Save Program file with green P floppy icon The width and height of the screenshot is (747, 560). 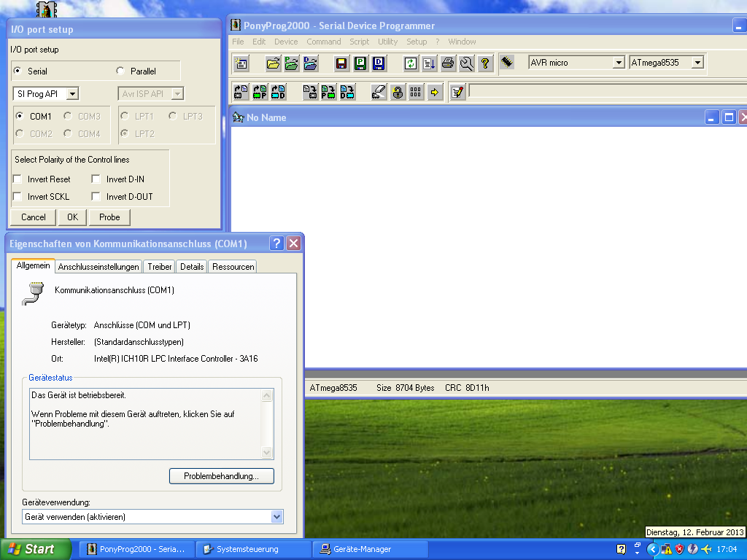[360, 63]
